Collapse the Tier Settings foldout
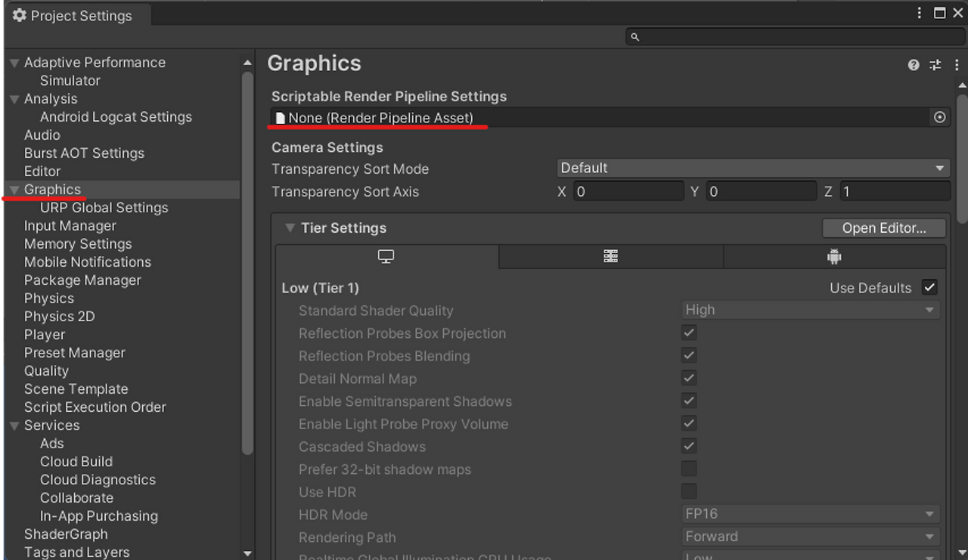The image size is (968, 560). [x=290, y=227]
